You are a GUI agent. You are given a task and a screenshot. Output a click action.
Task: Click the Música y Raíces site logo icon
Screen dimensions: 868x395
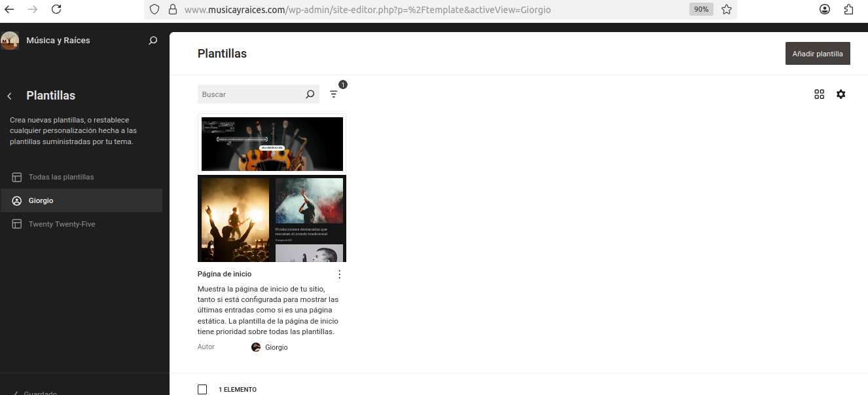10,41
